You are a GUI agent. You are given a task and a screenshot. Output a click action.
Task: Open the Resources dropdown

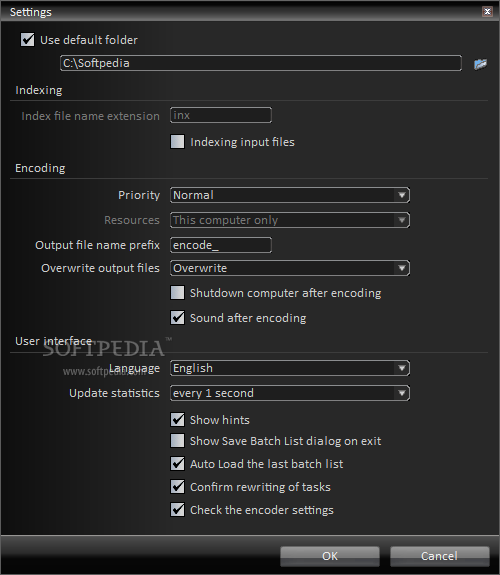coord(290,220)
